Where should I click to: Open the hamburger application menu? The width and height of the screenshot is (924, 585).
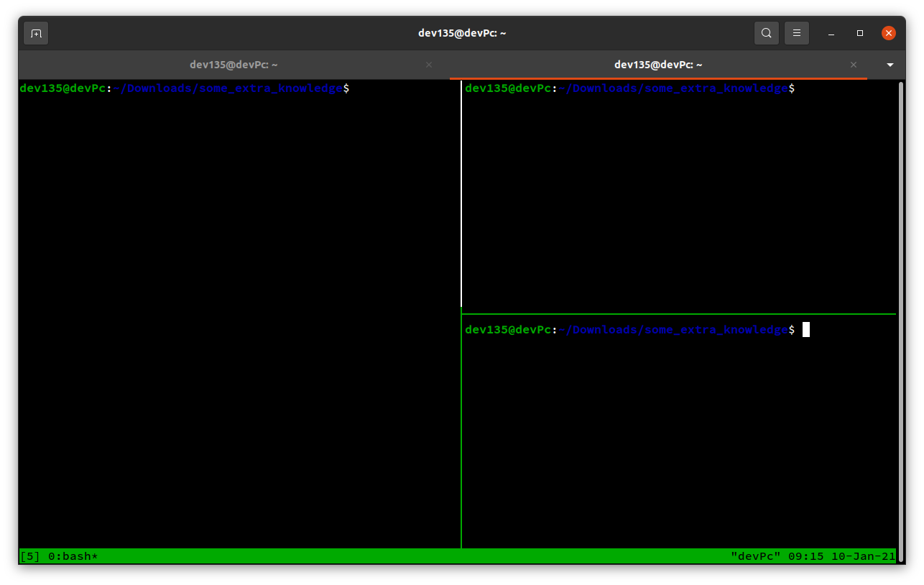[x=796, y=32]
